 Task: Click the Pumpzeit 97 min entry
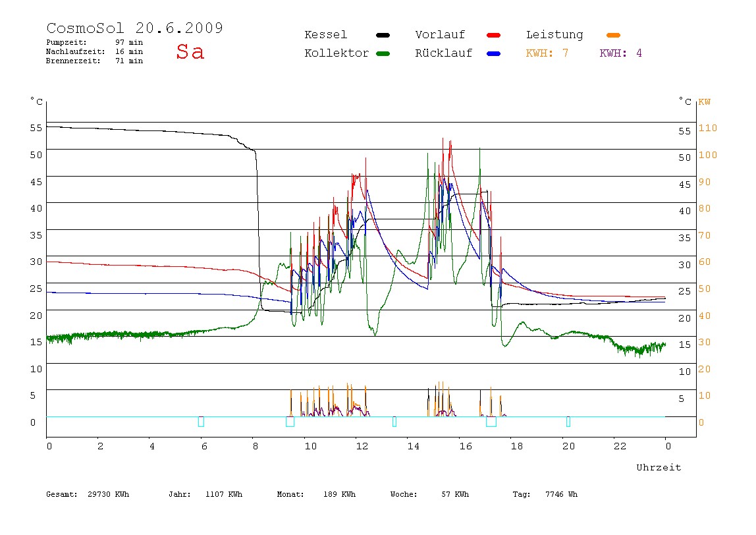click(95, 42)
